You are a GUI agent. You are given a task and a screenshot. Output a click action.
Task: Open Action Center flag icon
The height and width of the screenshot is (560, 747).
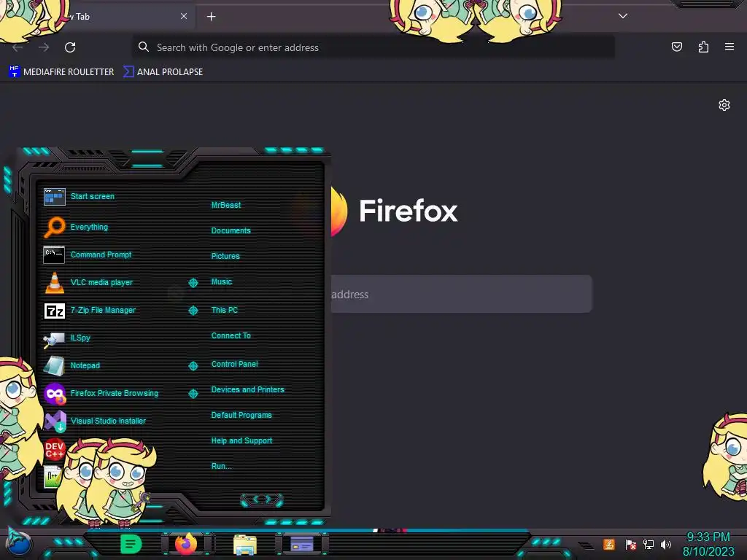(631, 544)
